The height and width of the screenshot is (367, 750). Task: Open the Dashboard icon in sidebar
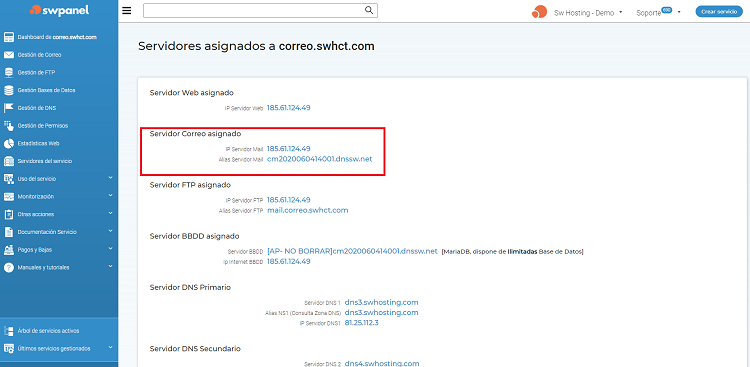[9, 37]
